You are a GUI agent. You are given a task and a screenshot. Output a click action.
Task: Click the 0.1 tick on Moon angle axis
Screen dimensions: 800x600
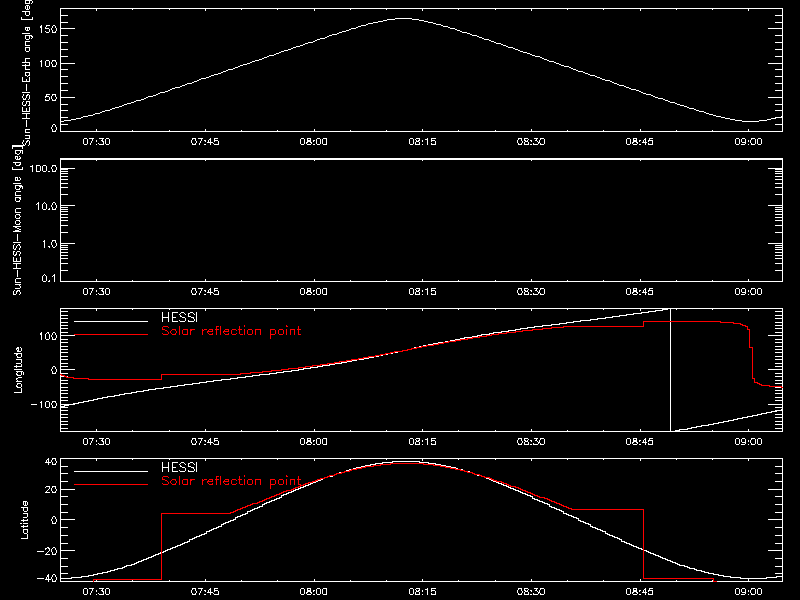tap(49, 278)
